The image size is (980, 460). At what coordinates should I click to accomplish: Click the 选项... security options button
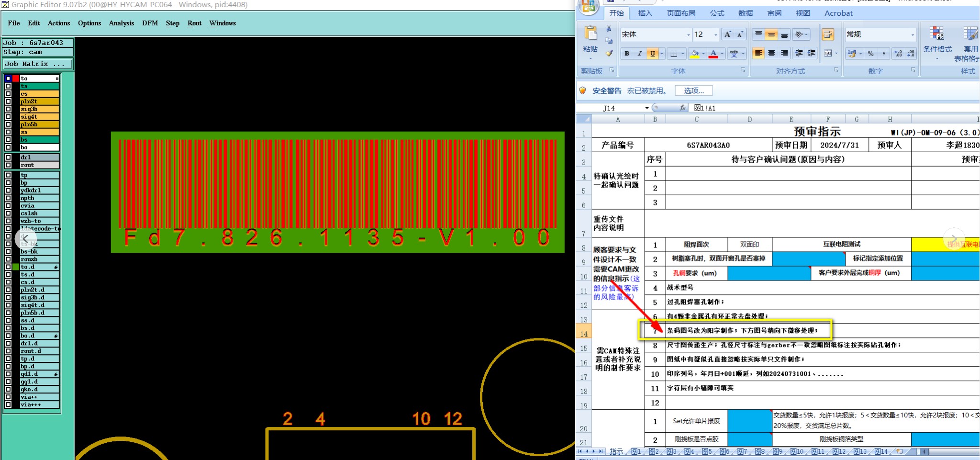pos(693,90)
